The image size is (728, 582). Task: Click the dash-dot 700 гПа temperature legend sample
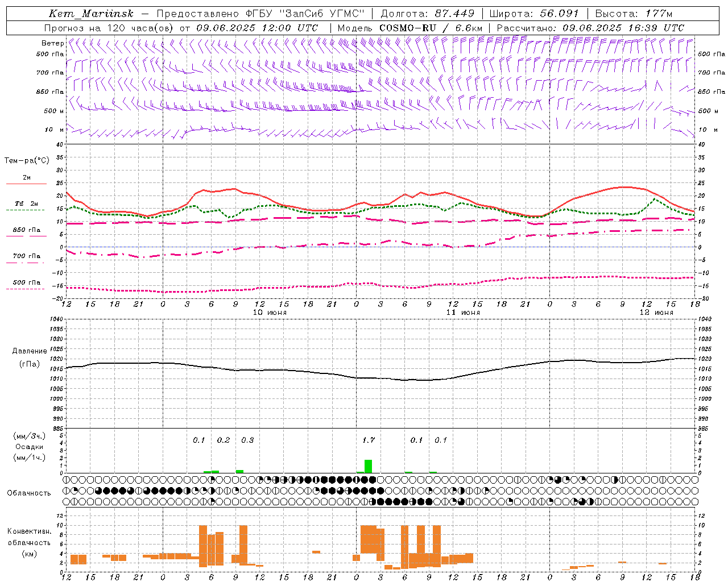click(25, 263)
